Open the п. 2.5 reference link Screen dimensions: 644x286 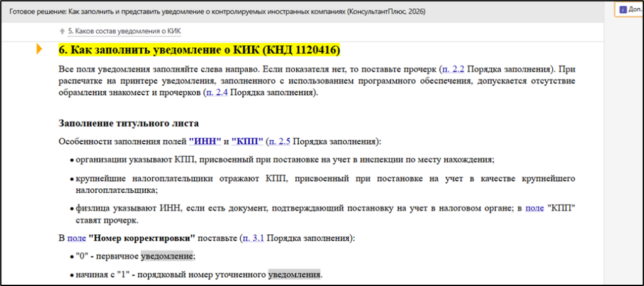click(279, 141)
